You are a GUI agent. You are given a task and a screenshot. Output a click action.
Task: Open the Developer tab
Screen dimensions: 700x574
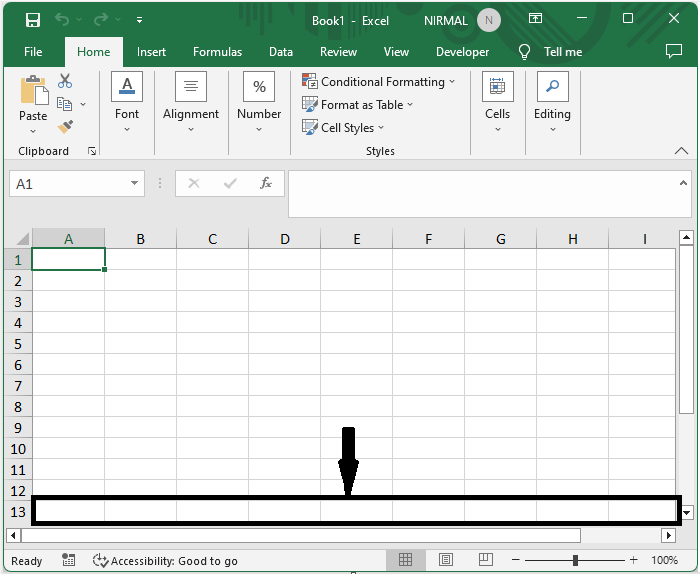pyautogui.click(x=462, y=52)
